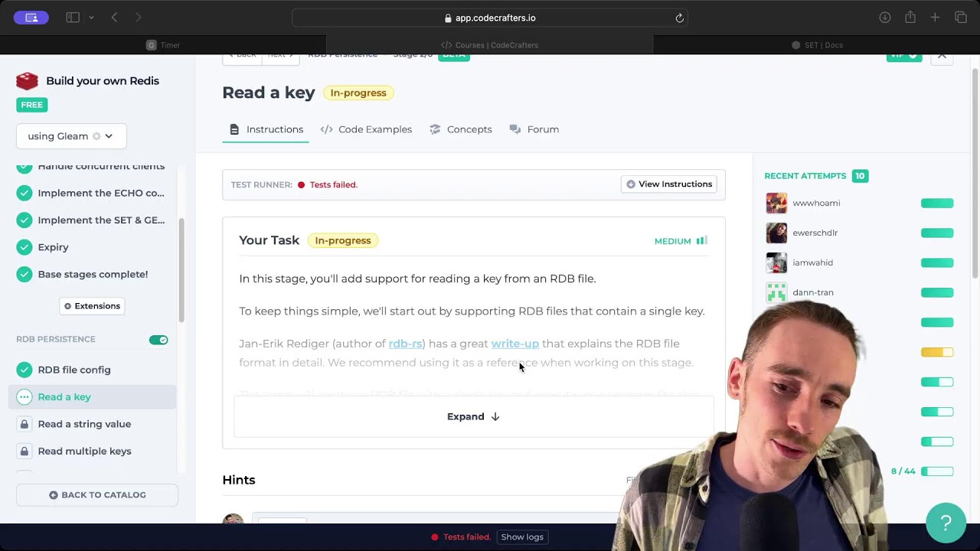The image size is (980, 551).
Task: Click the View Instructions button
Action: coord(669,184)
